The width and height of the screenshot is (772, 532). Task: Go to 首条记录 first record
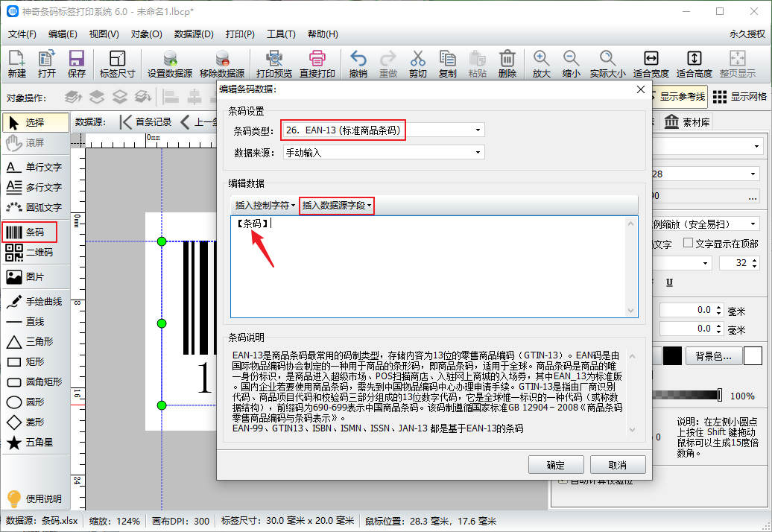point(146,122)
